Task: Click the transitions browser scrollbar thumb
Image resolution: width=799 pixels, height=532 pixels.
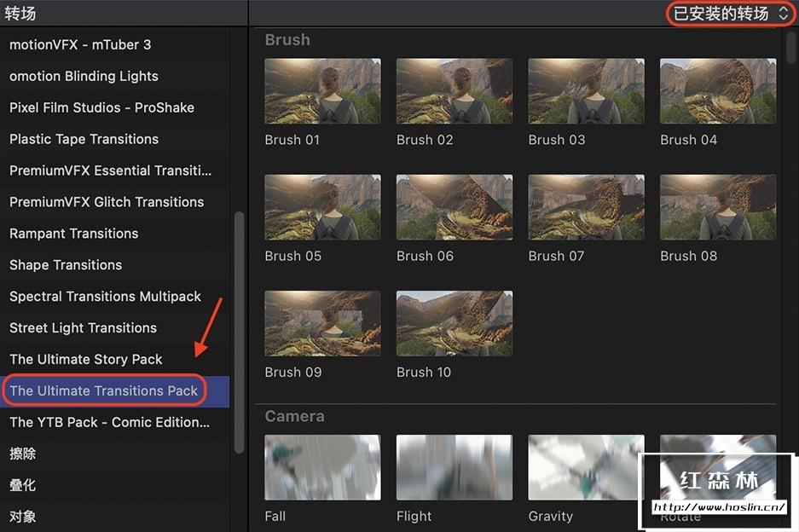Action: pos(790,47)
